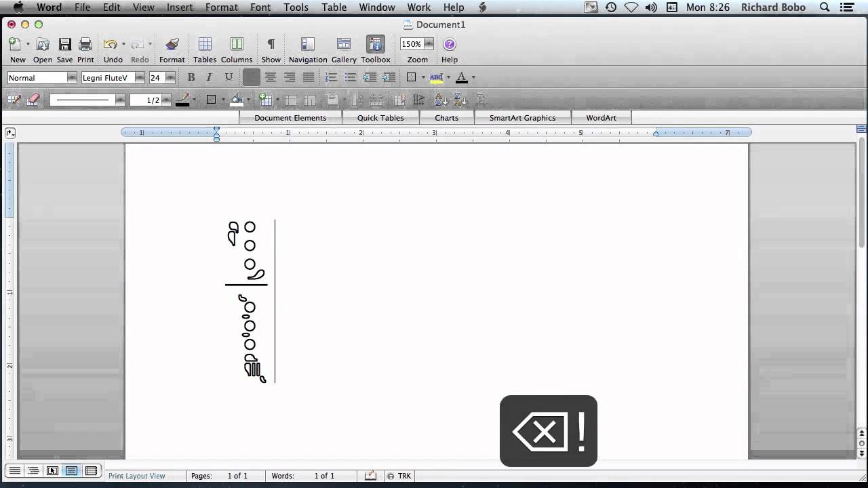The image size is (868, 488).
Task: Toggle the Navigation pane
Action: 307,44
